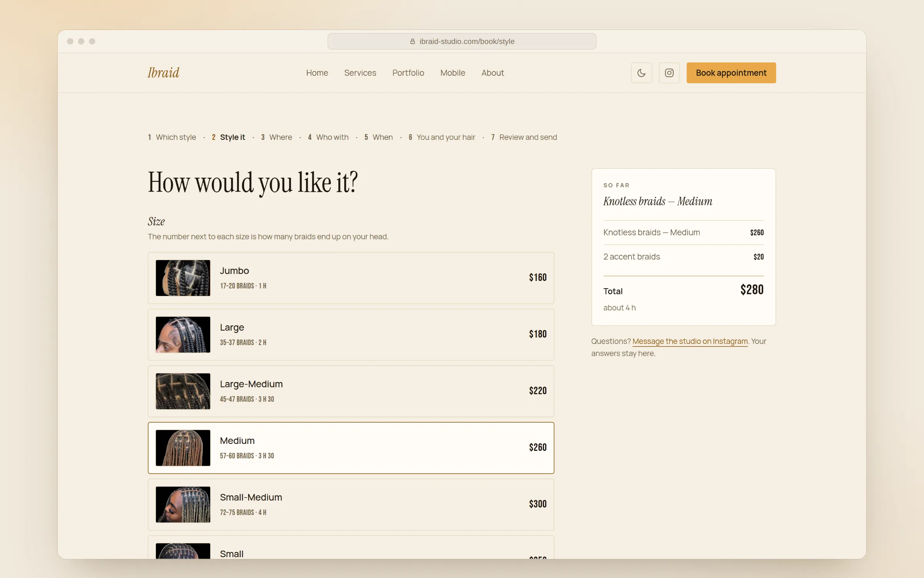Open the Portfolio nav link
The height and width of the screenshot is (578, 924).
408,73
